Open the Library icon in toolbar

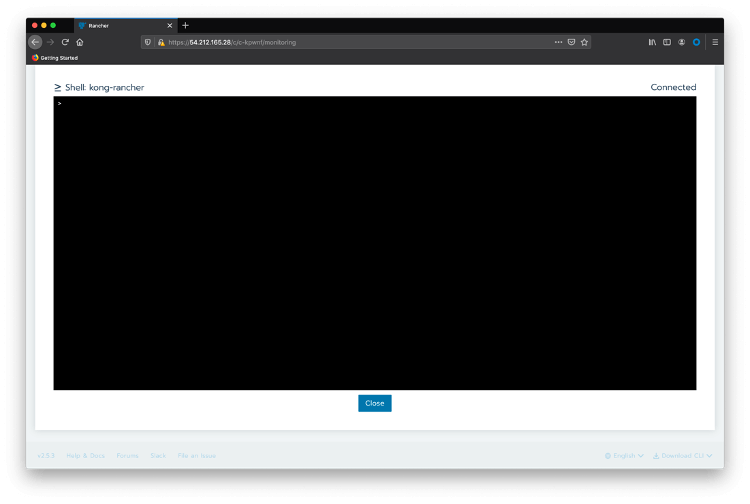point(652,42)
